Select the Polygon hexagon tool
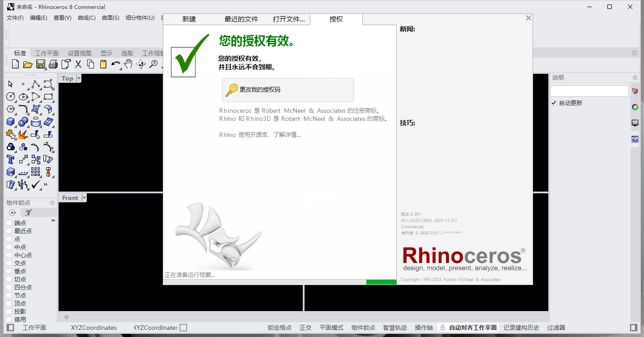644x337 pixels. (11, 109)
